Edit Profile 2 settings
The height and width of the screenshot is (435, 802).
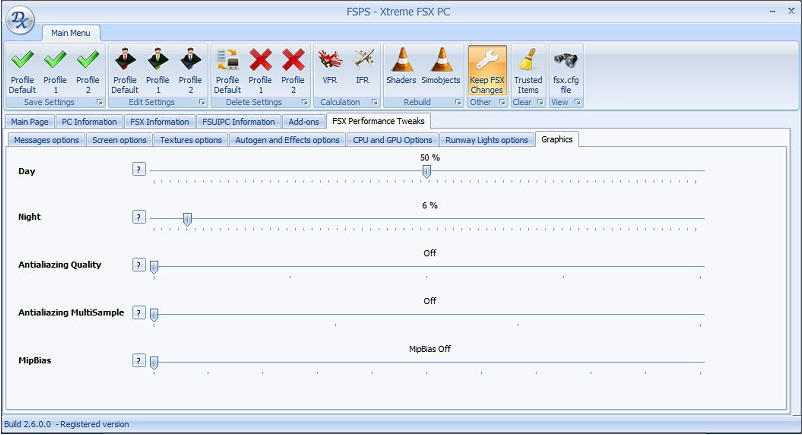click(190, 71)
